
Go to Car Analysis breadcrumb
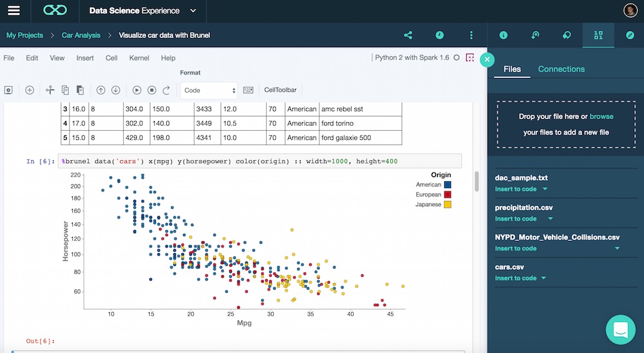tap(81, 35)
